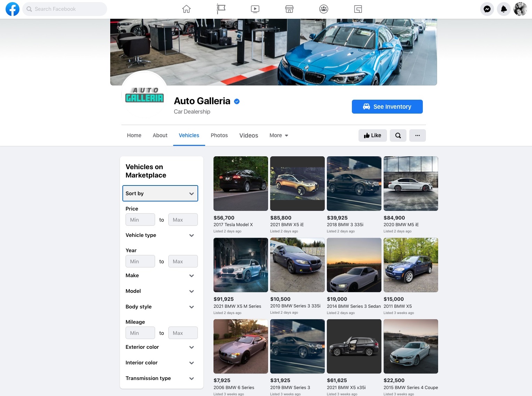Open the 2018 BMW 3 335i photo
This screenshot has width=532, height=396.
tap(354, 183)
